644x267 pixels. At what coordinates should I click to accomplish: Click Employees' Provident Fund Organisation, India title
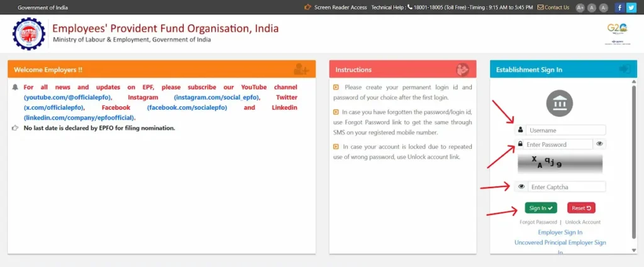[165, 28]
